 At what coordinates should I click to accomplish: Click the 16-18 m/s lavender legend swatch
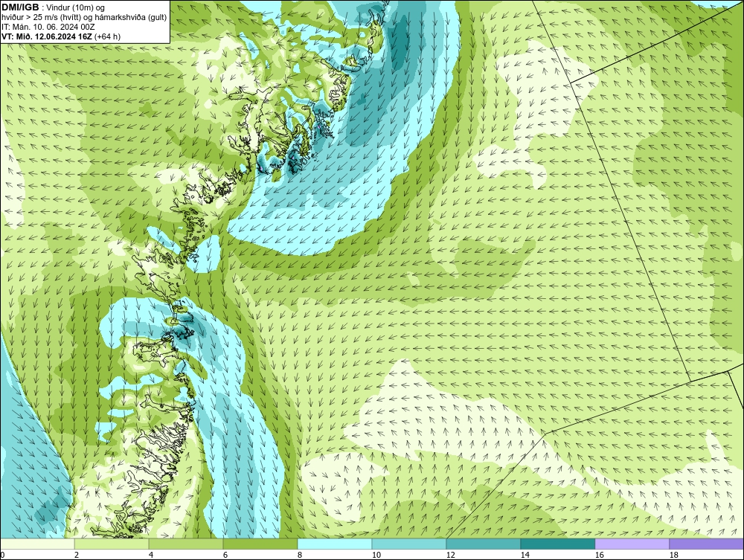coord(632,544)
